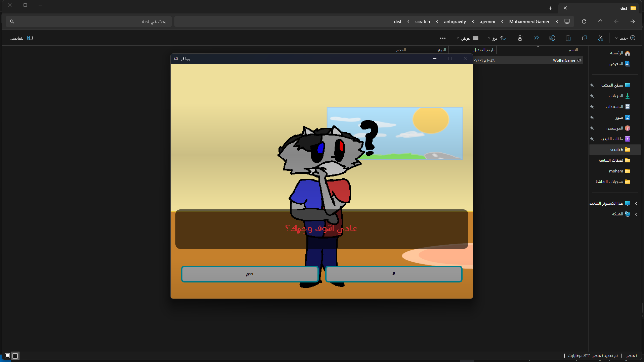Open تسجيلات الشاشة recordings folder in sidebar
This screenshot has width=644, height=362.
coord(613,182)
